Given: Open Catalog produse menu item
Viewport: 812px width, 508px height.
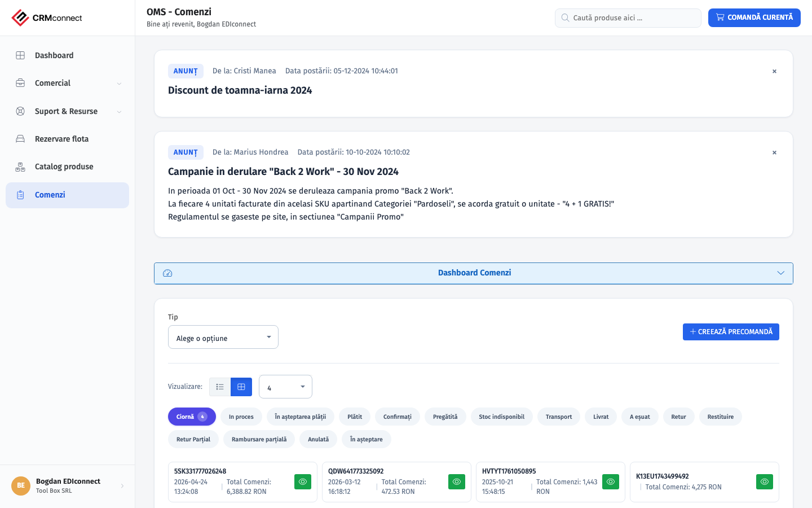Looking at the screenshot, I should click(x=68, y=167).
